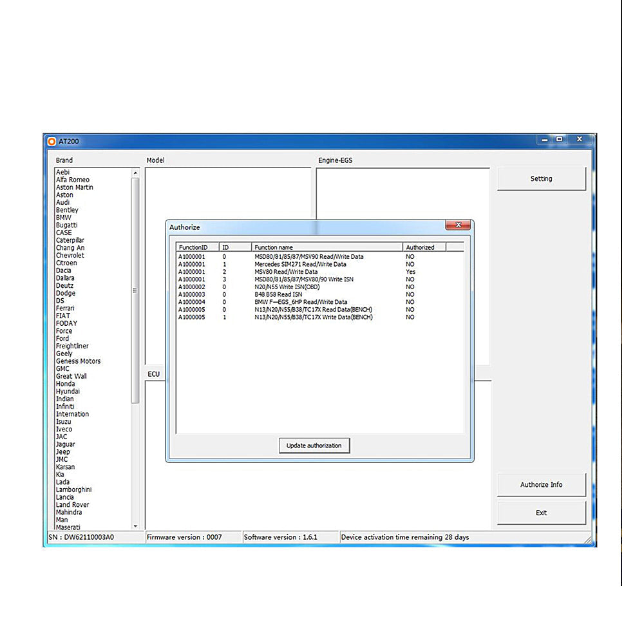Viewport: 644px width, 644px height.
Task: Select the B48 B58 Read ISN row
Action: click(278, 294)
